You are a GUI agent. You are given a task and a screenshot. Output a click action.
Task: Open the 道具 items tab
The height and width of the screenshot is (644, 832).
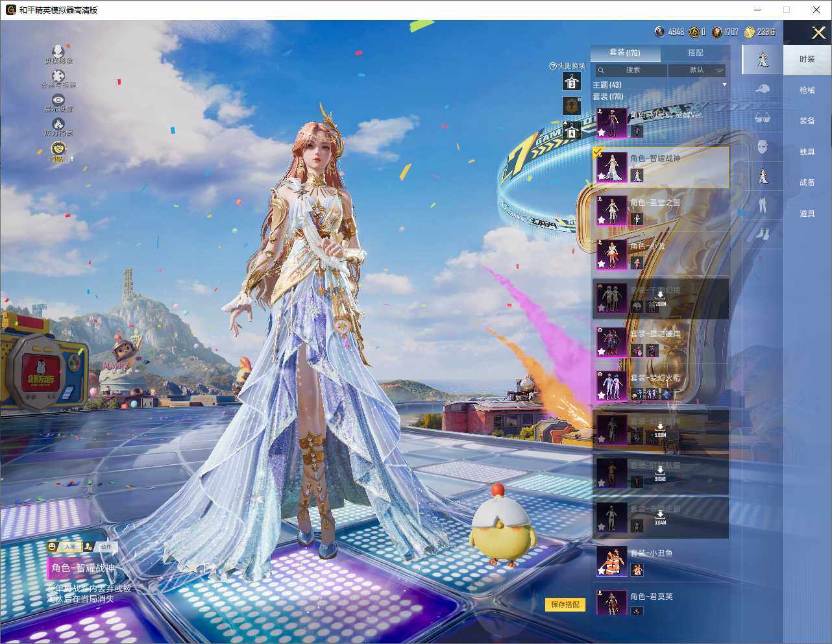807,214
